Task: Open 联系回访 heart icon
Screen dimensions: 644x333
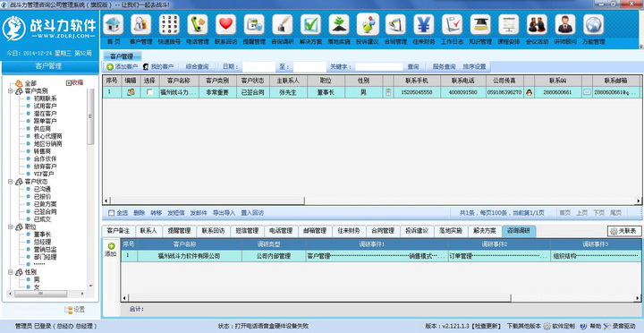Action: point(226,25)
